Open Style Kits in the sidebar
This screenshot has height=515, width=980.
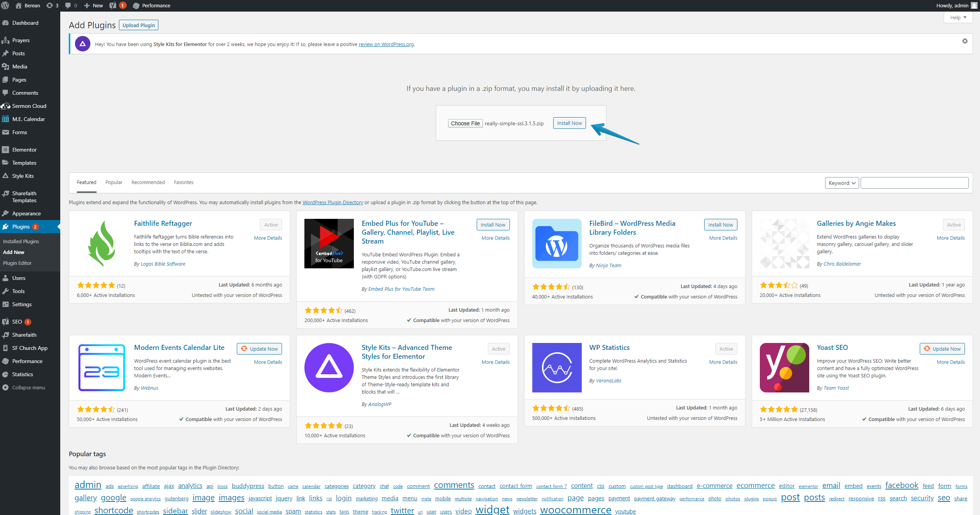pyautogui.click(x=23, y=176)
